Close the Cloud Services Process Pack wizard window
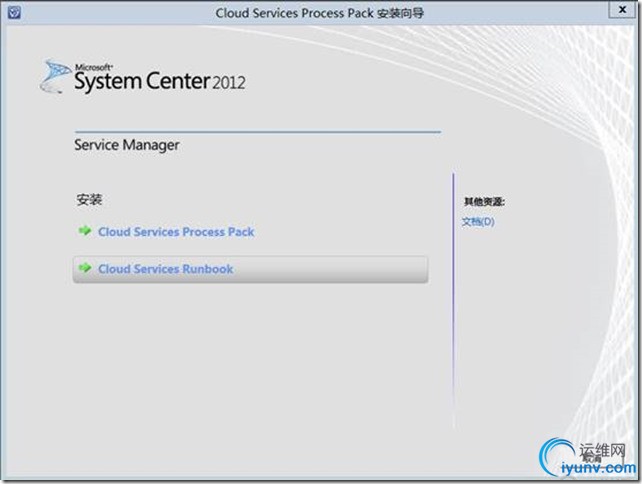 [x=622, y=9]
